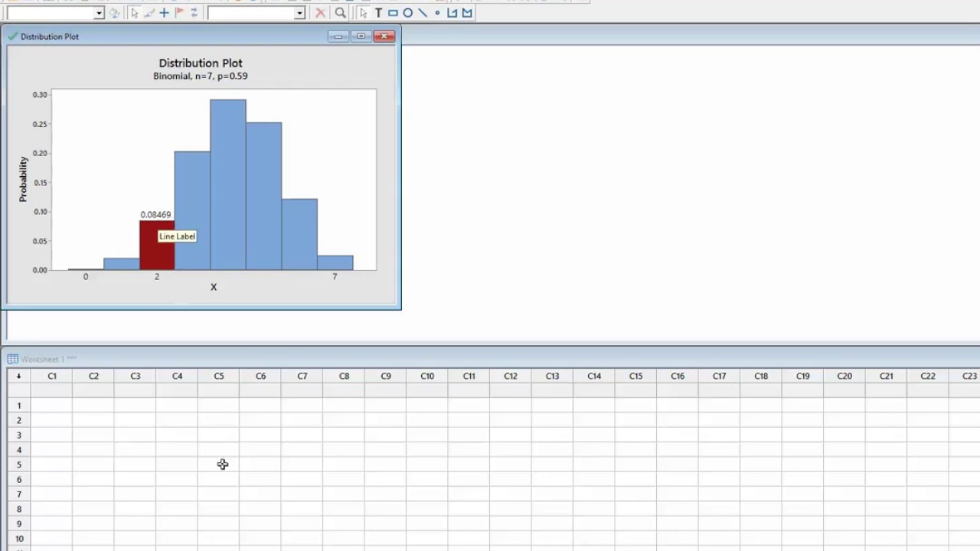Click the subtitle Binomial, n=7, p=0.59
The image size is (980, 551).
tap(201, 76)
